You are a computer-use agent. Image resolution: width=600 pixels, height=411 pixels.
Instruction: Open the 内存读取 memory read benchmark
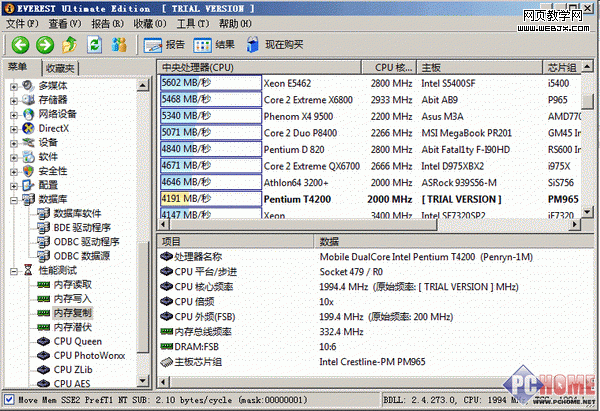point(71,284)
